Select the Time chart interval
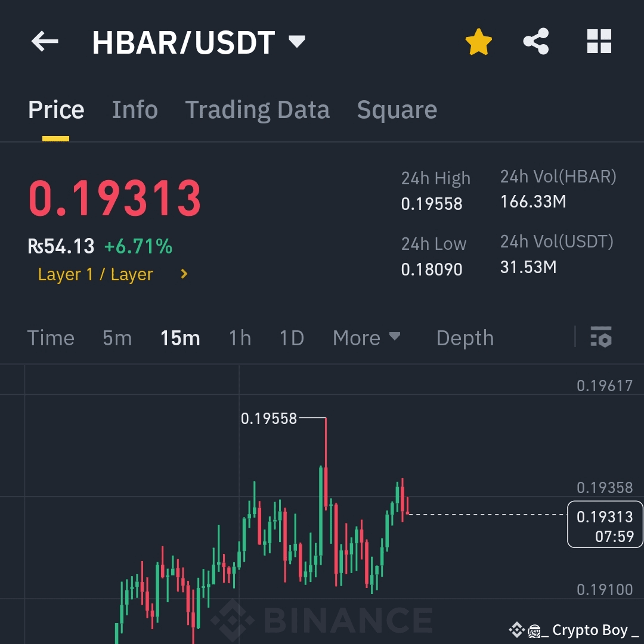 pyautogui.click(x=51, y=338)
